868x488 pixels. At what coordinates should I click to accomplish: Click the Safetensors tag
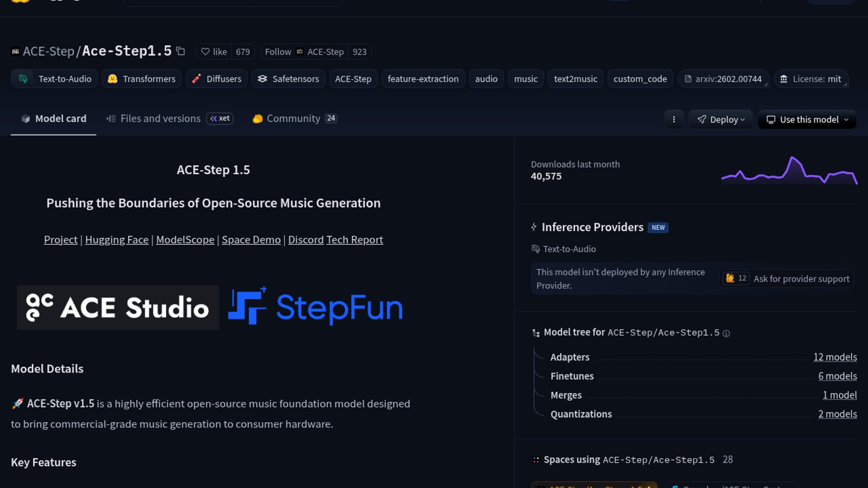pos(288,79)
